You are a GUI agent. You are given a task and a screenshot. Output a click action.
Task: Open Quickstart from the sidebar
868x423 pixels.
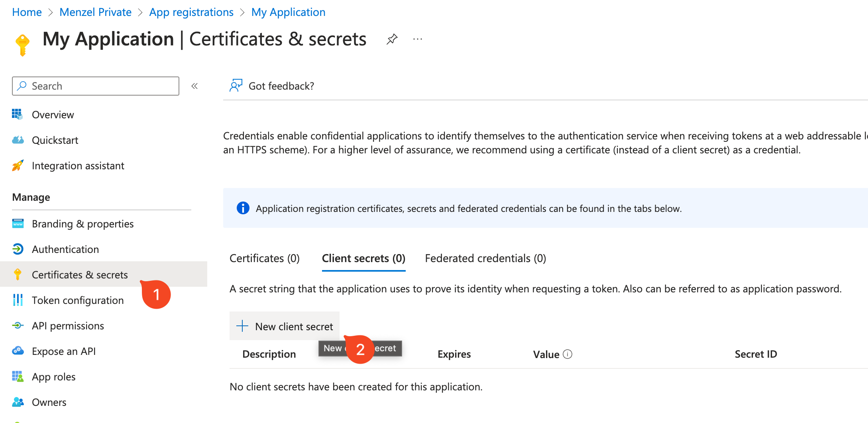55,140
